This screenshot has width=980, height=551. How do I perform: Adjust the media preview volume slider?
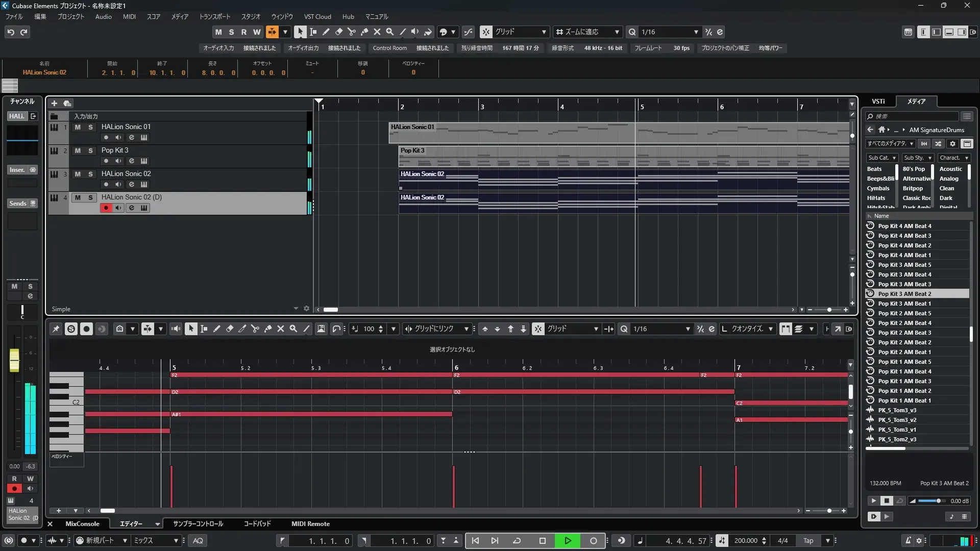pos(938,501)
